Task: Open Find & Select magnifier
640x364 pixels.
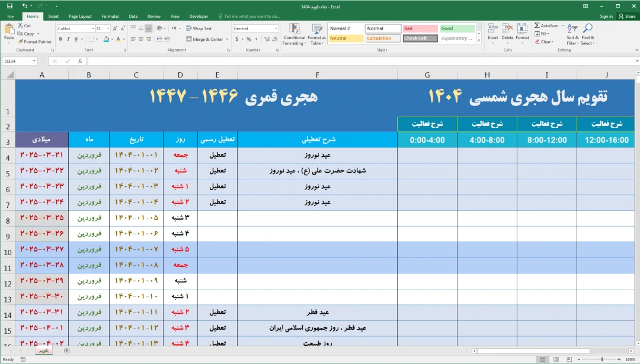Action: [x=588, y=34]
